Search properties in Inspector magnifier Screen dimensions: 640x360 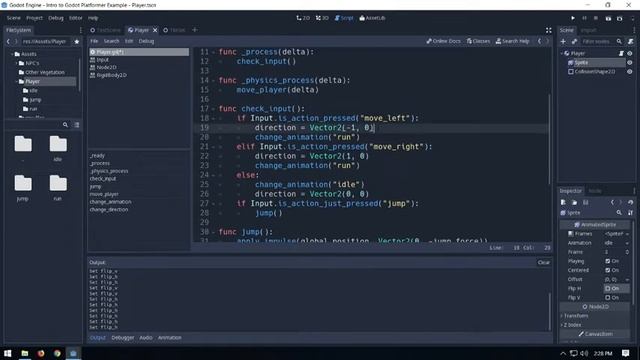(x=619, y=213)
